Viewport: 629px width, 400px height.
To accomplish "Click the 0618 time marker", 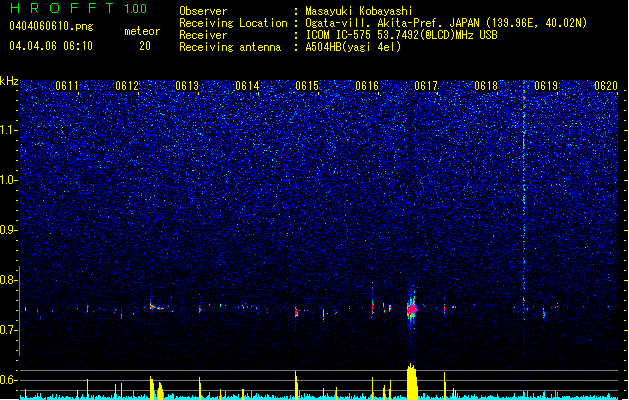I will click(x=486, y=86).
